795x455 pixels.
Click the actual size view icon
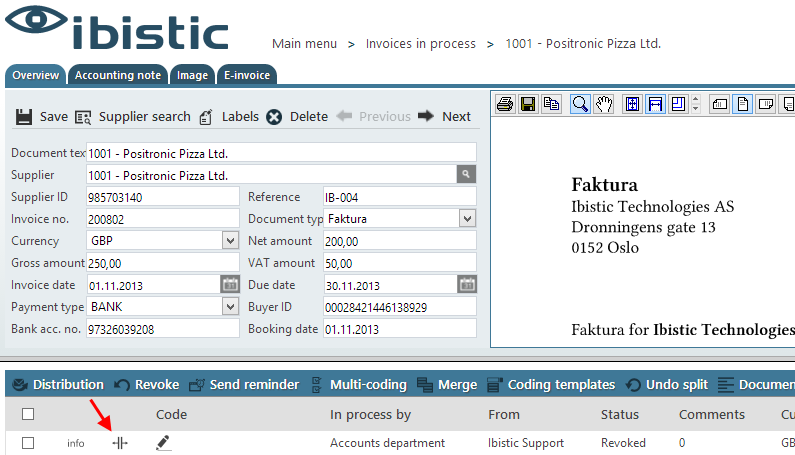point(678,104)
